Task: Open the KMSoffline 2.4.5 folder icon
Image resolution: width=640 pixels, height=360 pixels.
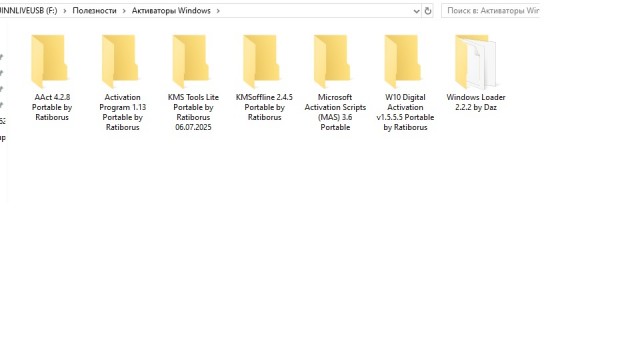Action: 261,61
